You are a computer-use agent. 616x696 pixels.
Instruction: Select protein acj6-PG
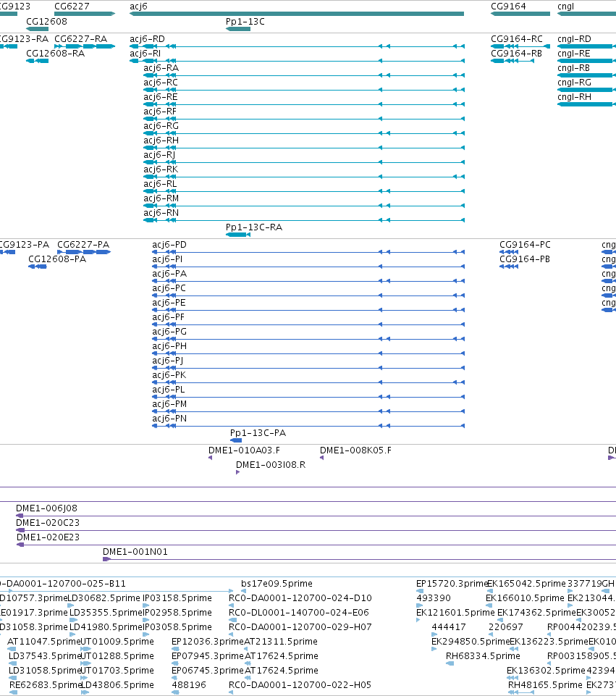click(x=169, y=332)
